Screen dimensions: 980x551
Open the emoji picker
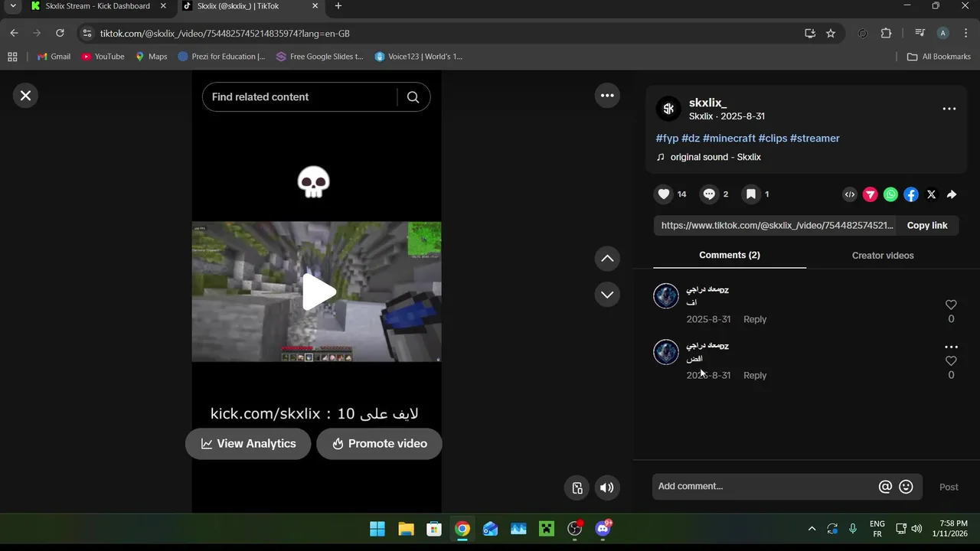[906, 487]
